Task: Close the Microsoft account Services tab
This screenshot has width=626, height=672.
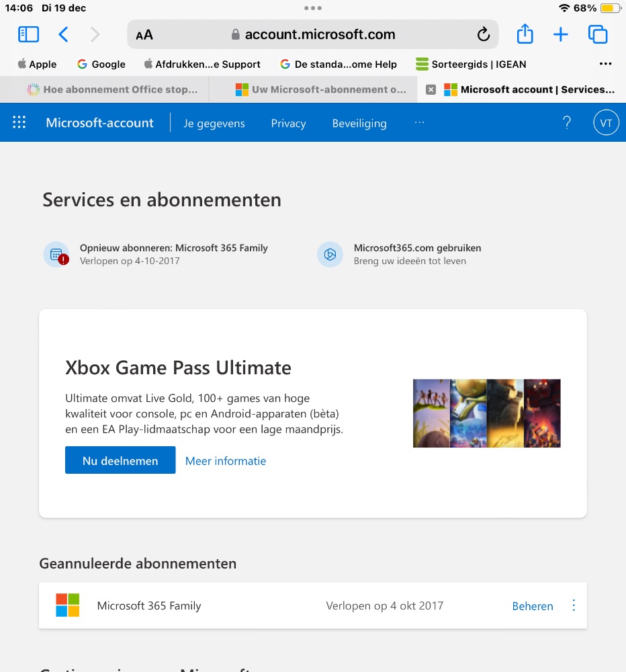Action: tap(431, 89)
